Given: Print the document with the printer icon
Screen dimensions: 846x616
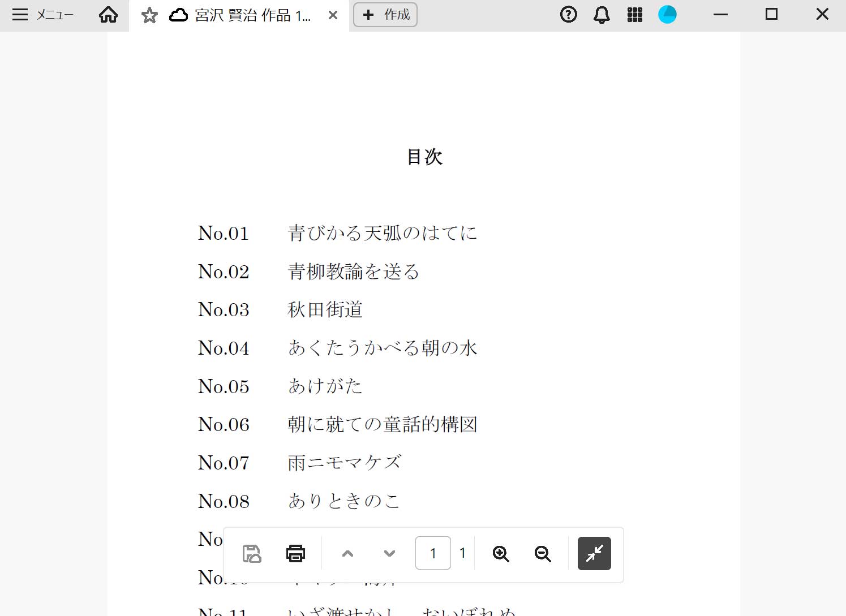Looking at the screenshot, I should tap(295, 554).
